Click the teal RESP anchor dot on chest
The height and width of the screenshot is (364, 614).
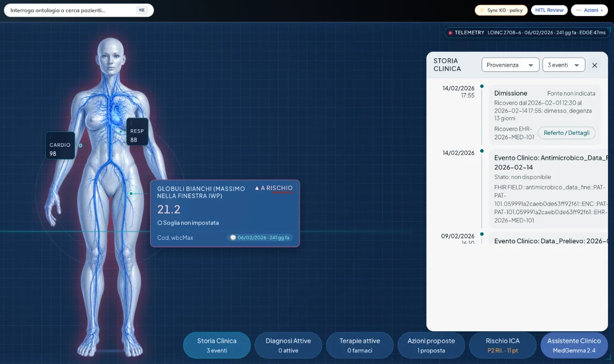pyautogui.click(x=121, y=132)
